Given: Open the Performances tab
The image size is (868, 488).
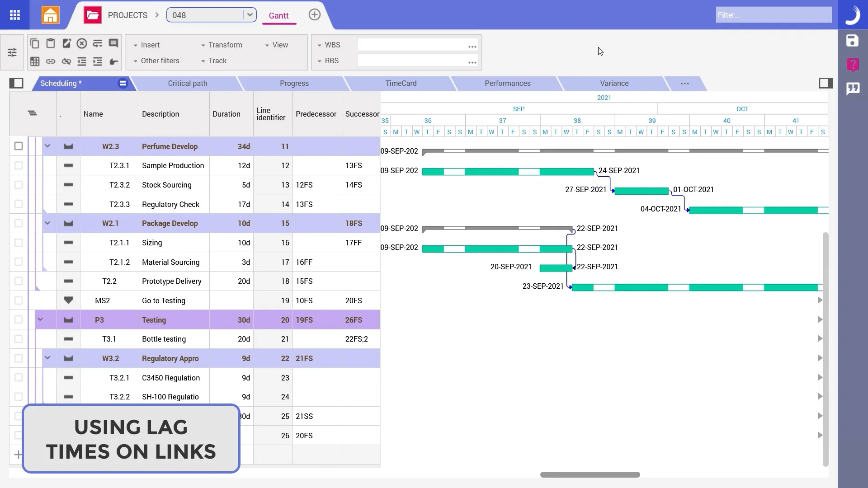Looking at the screenshot, I should [x=508, y=83].
